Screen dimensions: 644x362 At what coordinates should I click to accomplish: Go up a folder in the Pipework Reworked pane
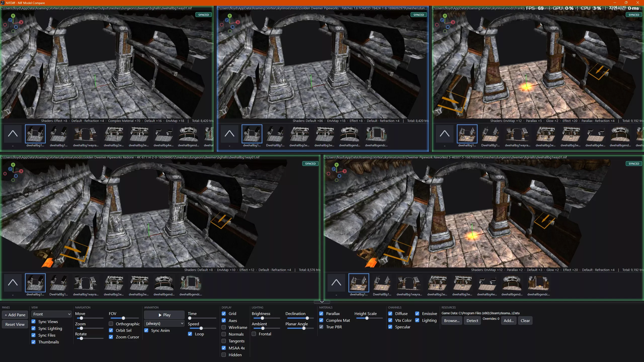[x=336, y=283]
